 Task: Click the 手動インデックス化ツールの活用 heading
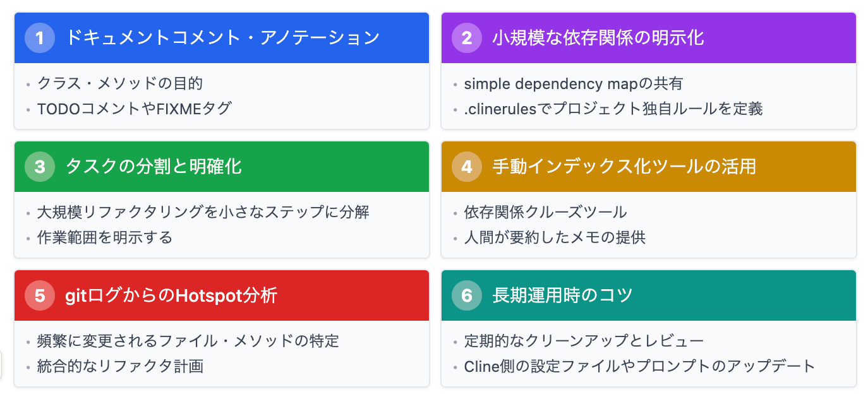click(624, 167)
